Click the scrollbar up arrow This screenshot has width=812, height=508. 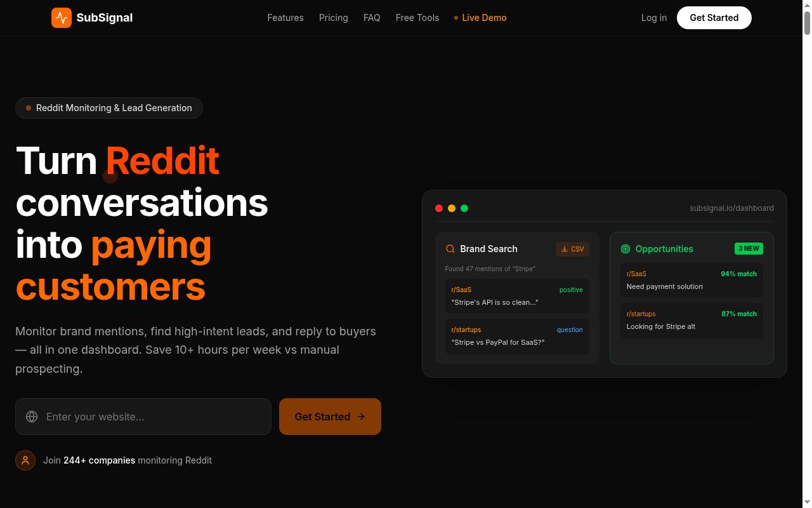click(x=807, y=4)
